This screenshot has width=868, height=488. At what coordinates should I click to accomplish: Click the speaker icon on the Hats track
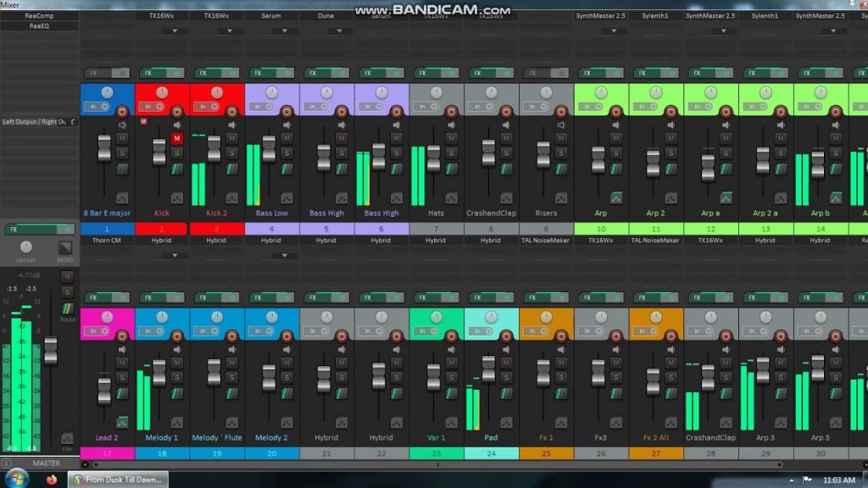[x=450, y=125]
